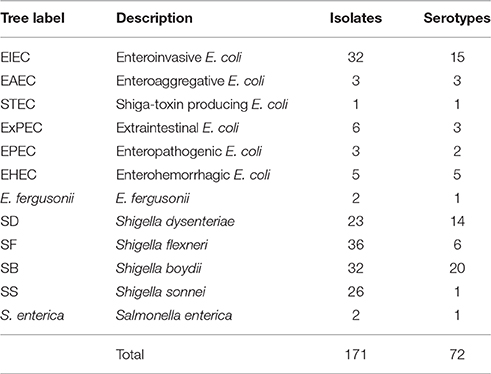This screenshot has width=491, height=374.
Task: Click the Shigella dysenteriae description
Action: point(175,222)
